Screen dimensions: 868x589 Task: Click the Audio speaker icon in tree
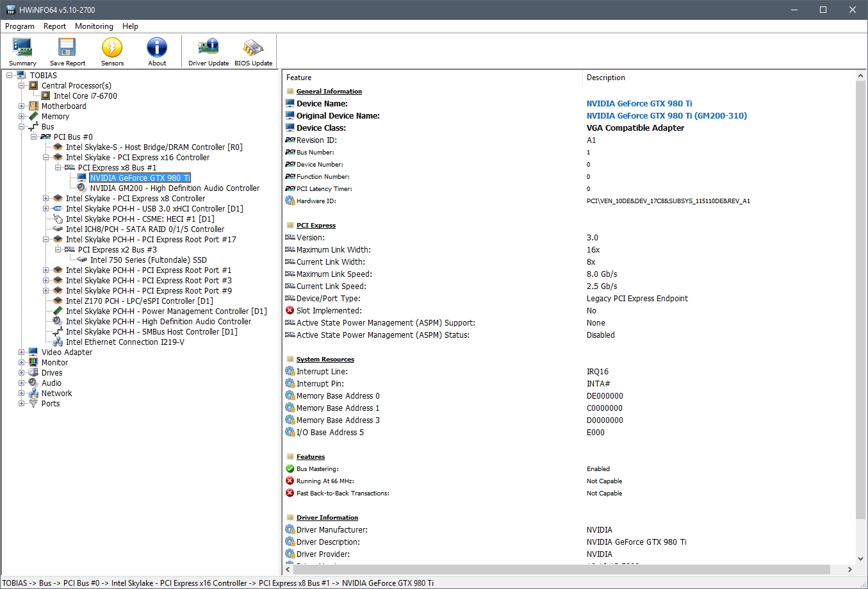(x=33, y=383)
